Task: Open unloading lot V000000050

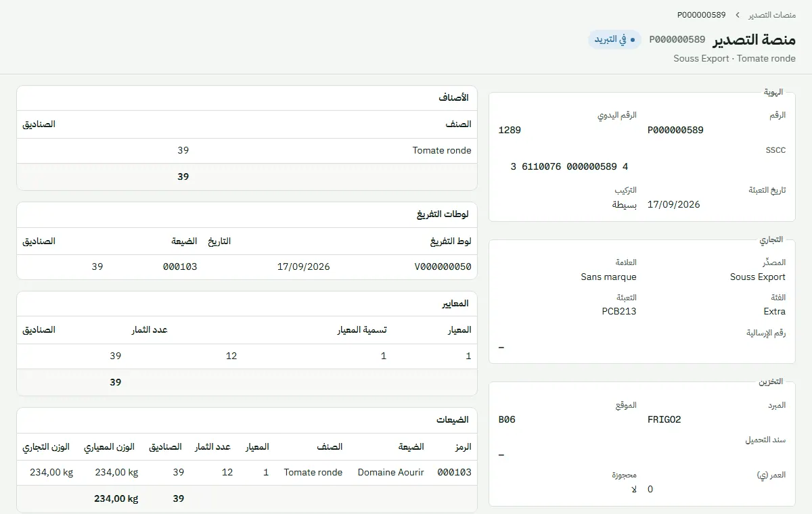Action: [443, 266]
